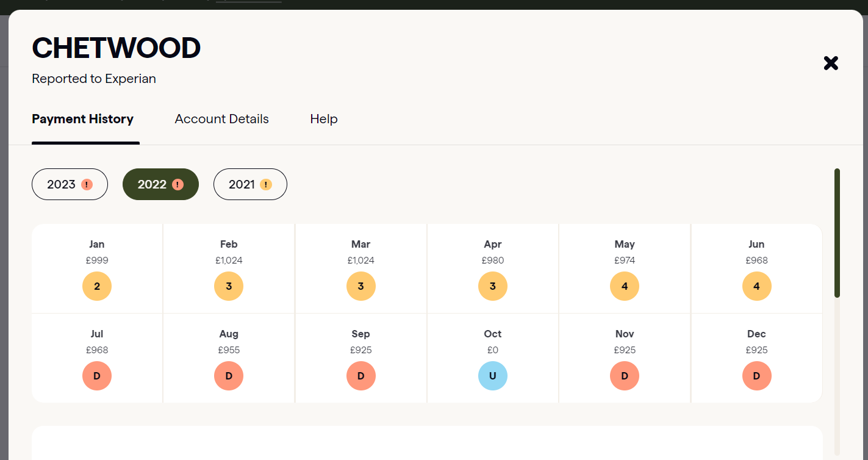Screen dimensions: 868x460
Task: Show the 2023 payment history
Action: click(70, 184)
